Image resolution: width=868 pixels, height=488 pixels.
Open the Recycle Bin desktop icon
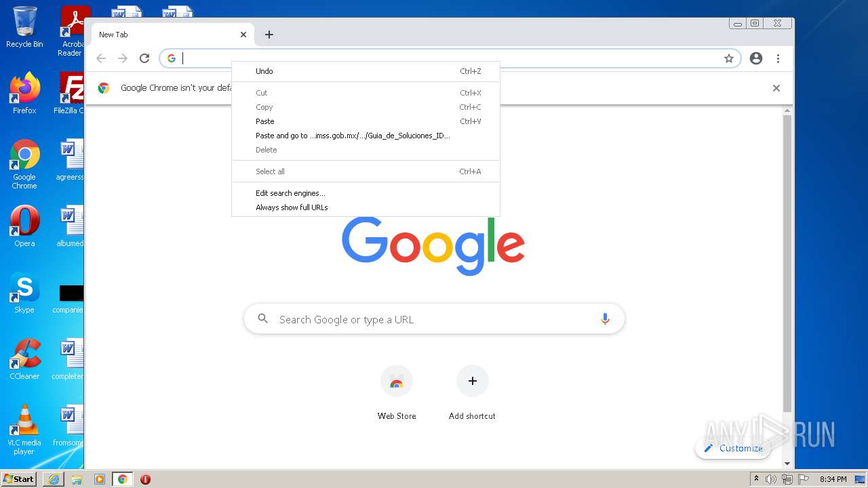tap(24, 27)
